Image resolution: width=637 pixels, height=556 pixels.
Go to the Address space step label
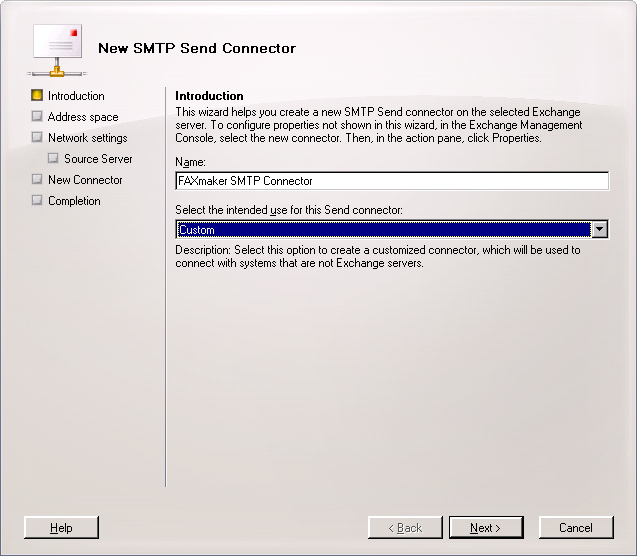coord(83,117)
